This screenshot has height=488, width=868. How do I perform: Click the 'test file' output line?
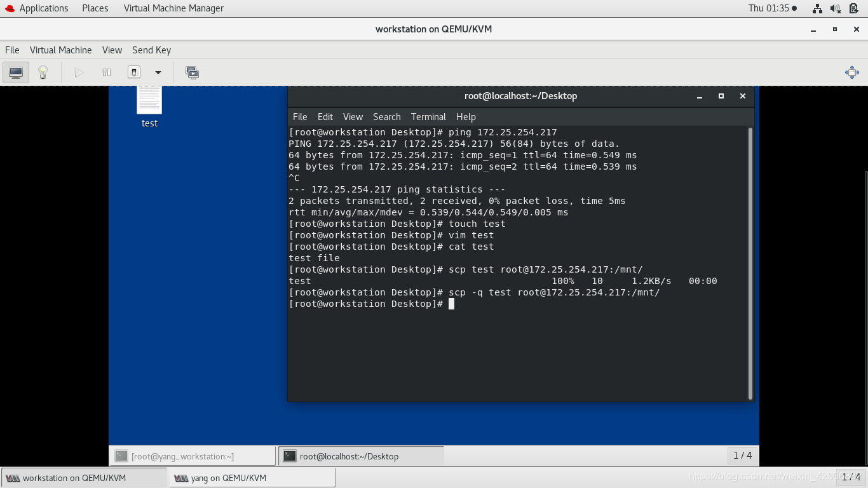(314, 258)
